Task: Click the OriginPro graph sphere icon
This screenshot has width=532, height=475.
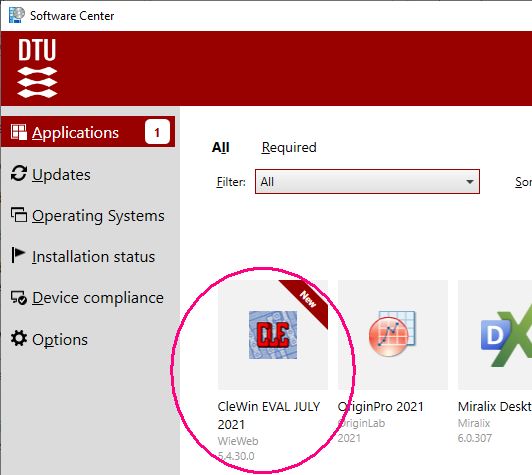Action: 392,334
